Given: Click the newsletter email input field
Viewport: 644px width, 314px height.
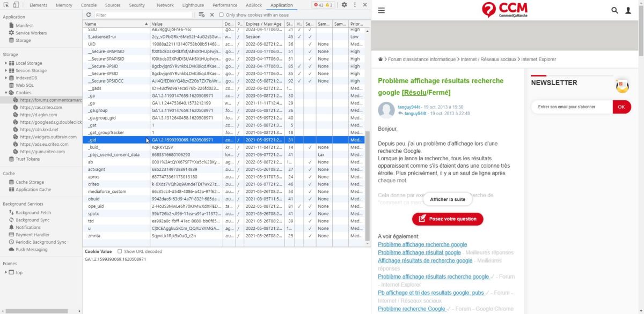Looking at the screenshot, I should point(572,107).
